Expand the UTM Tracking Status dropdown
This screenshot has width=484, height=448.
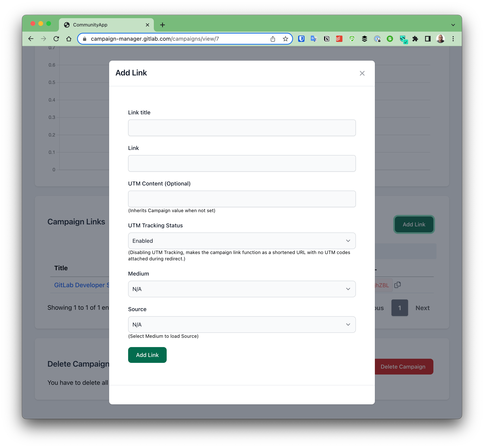pos(242,240)
